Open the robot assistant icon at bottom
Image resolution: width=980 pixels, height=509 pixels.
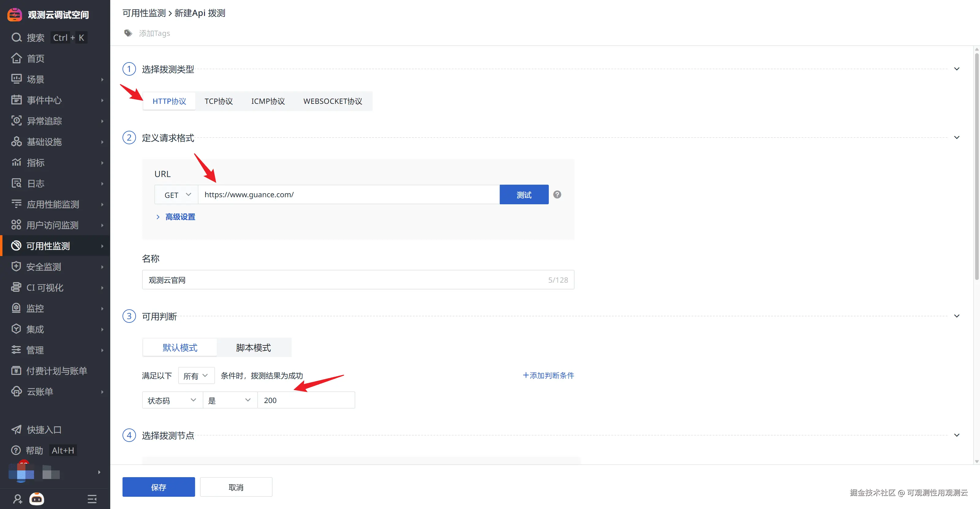point(37,498)
